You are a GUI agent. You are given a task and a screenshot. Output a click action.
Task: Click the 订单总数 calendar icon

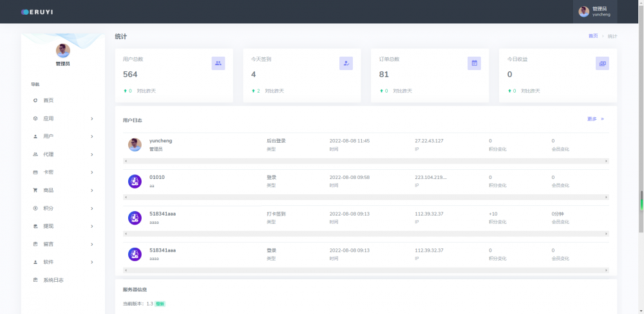click(x=474, y=63)
